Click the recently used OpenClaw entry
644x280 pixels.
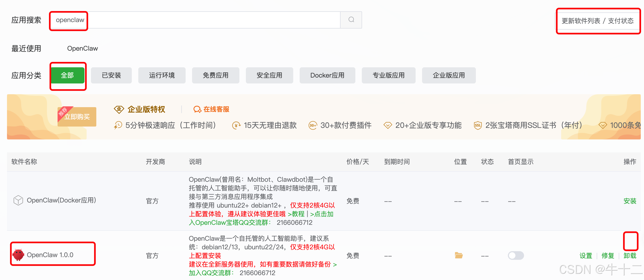click(83, 48)
